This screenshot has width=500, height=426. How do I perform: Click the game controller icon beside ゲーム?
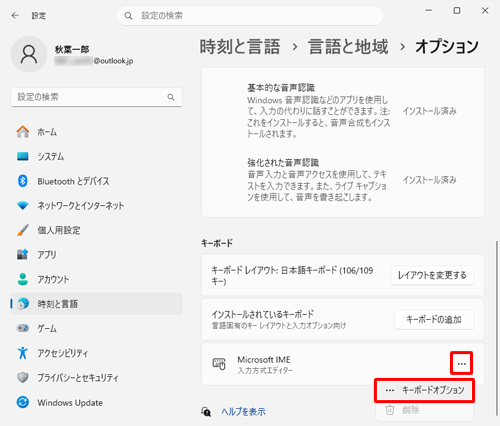click(23, 328)
